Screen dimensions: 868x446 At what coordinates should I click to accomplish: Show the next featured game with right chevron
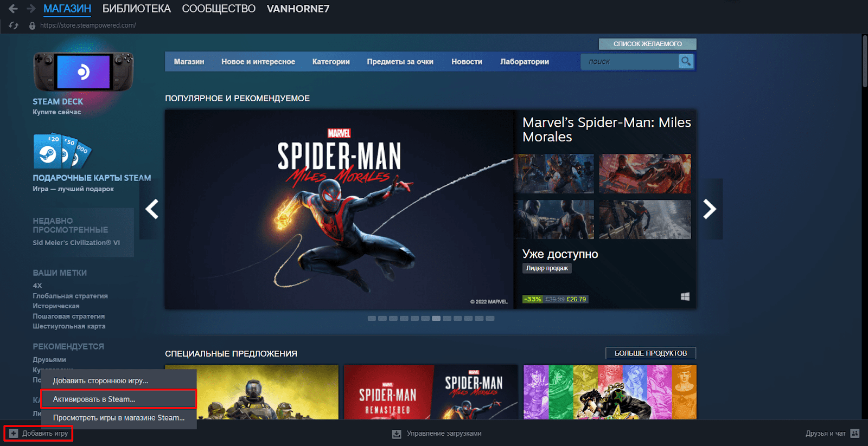710,209
